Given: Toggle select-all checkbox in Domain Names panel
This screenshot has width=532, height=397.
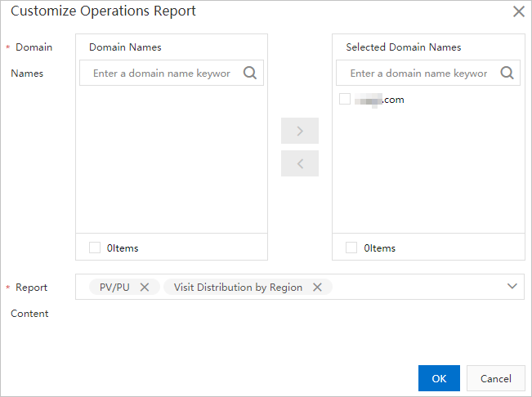Looking at the screenshot, I should [x=95, y=248].
